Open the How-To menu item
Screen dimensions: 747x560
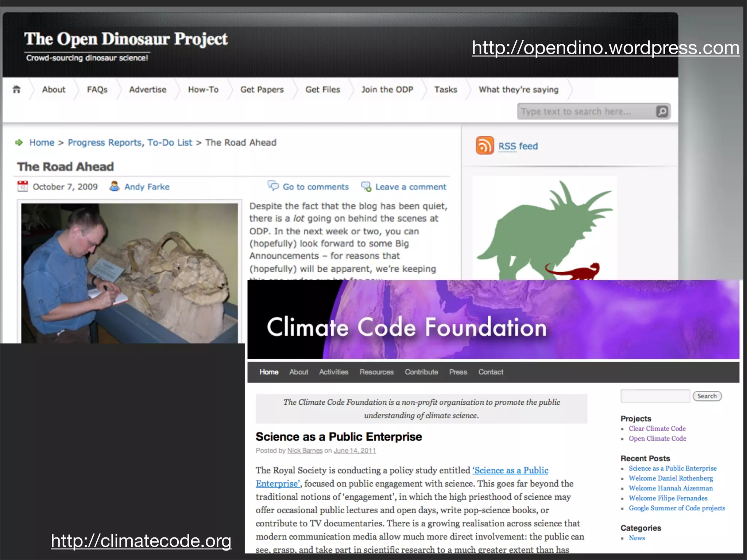pos(203,90)
